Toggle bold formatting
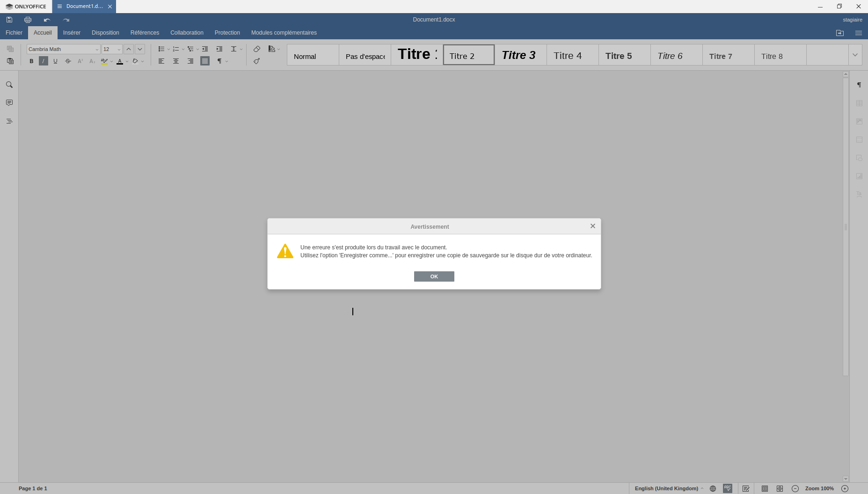Screen dimensions: 868x494 (31, 61)
